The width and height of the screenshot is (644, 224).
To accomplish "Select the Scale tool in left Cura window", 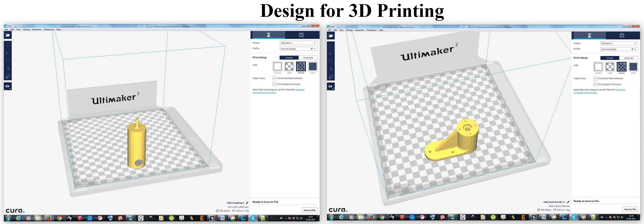I will pos(8,53).
